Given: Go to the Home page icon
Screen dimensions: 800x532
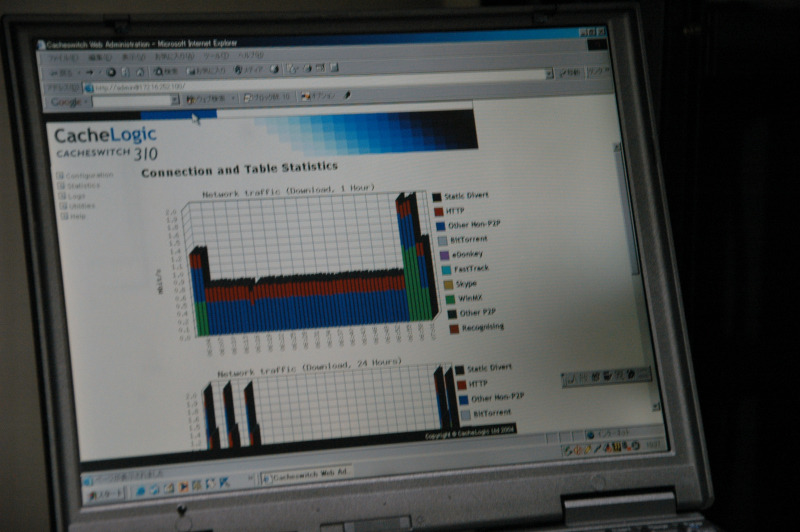Looking at the screenshot, I should [140, 72].
